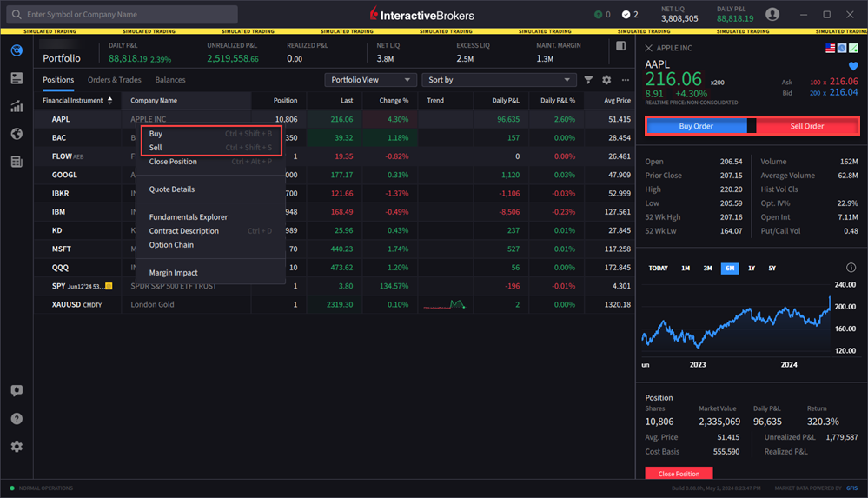Choose Sell from the context menu

(x=210, y=148)
